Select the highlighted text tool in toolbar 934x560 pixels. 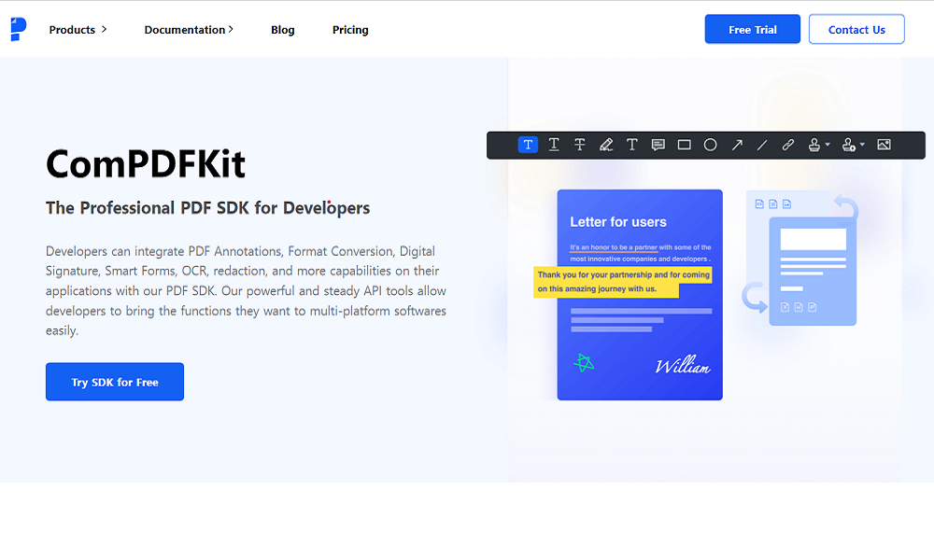click(x=528, y=145)
